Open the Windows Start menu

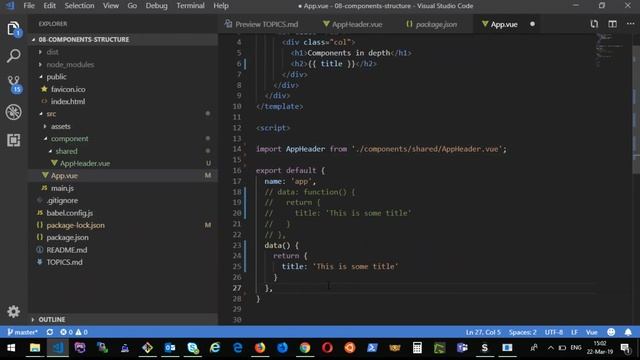point(11,348)
